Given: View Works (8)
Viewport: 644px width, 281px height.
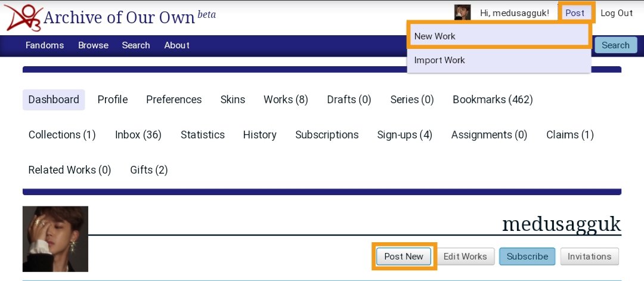Looking at the screenshot, I should click(x=286, y=100).
